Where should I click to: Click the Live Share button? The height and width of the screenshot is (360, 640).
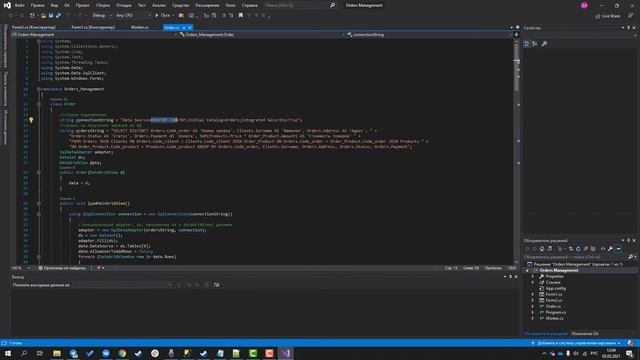coord(608,16)
